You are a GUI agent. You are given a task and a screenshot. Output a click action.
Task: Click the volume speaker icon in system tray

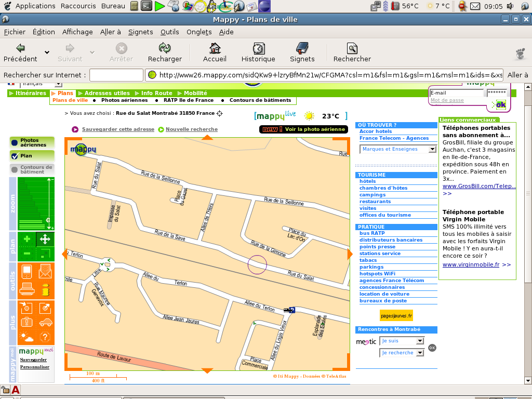[510, 6]
